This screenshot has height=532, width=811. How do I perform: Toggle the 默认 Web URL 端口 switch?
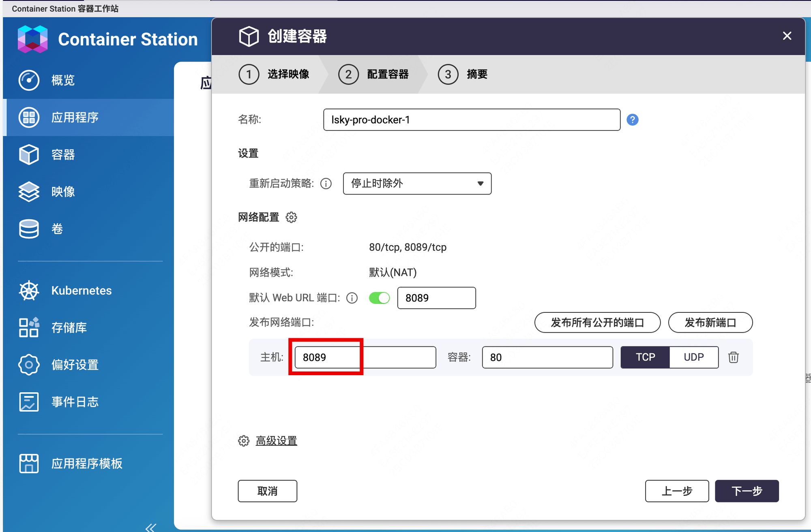[x=378, y=297]
